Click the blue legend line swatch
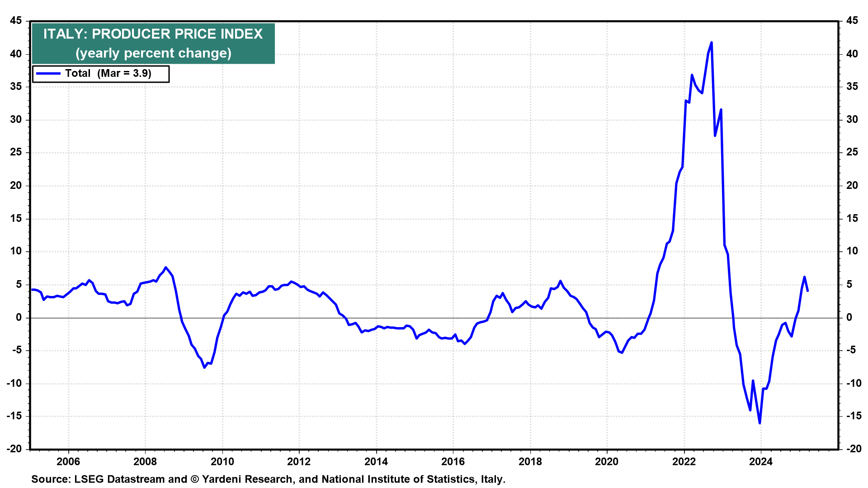Image resolution: width=868 pixels, height=488 pixels. click(x=48, y=74)
